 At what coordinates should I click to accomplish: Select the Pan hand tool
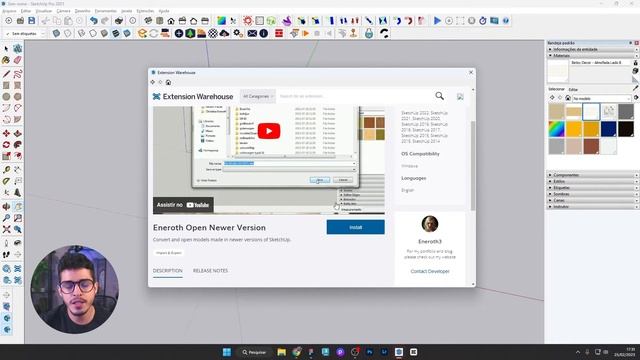[x=18, y=207]
